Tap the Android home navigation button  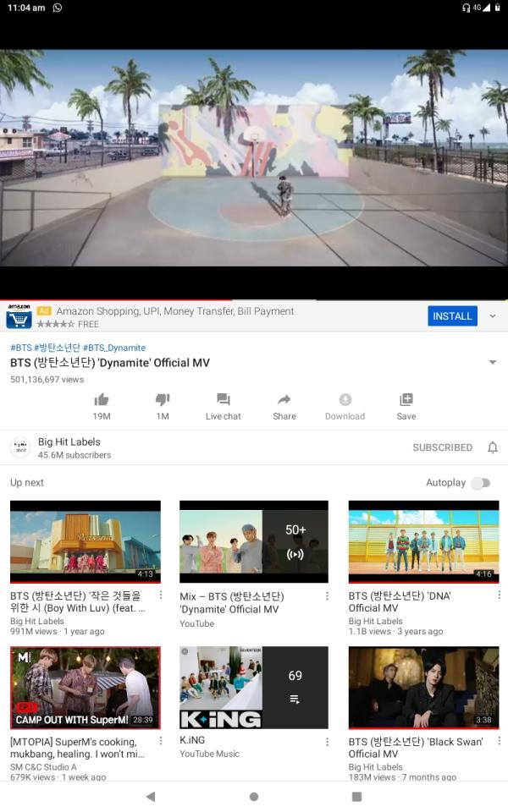[x=254, y=797]
